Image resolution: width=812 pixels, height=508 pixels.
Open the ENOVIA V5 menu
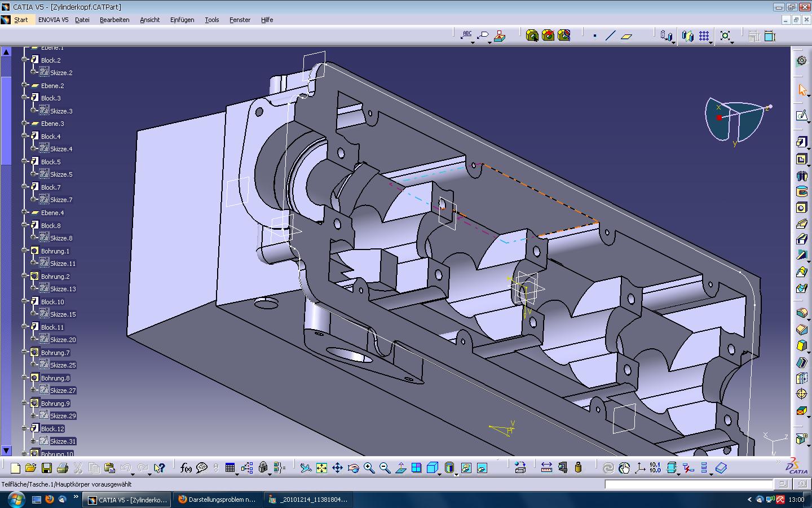54,20
